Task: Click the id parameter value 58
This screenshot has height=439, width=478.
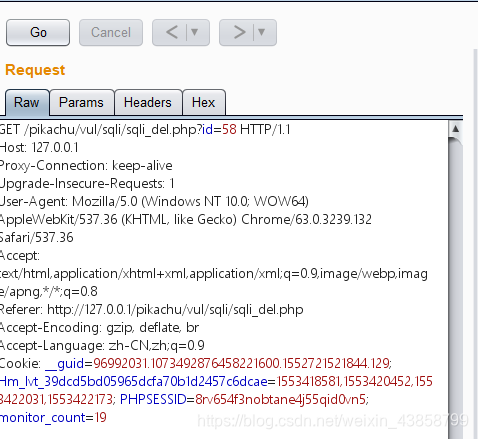Action: click(229, 129)
